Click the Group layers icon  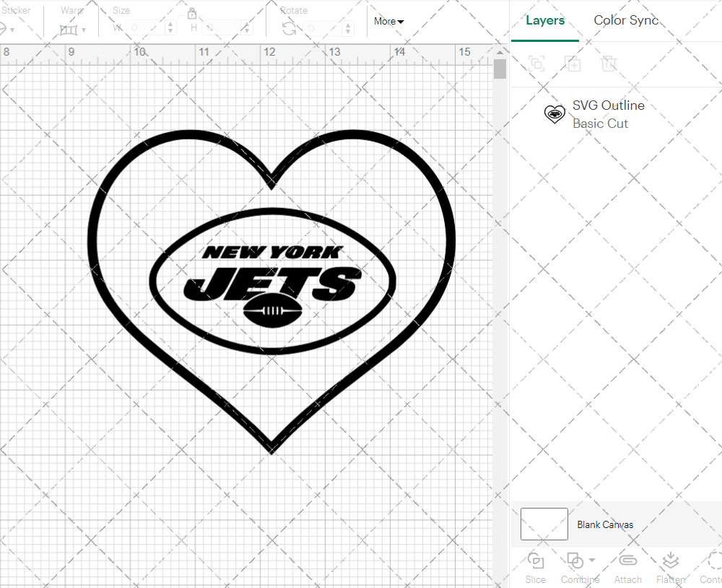[x=536, y=63]
